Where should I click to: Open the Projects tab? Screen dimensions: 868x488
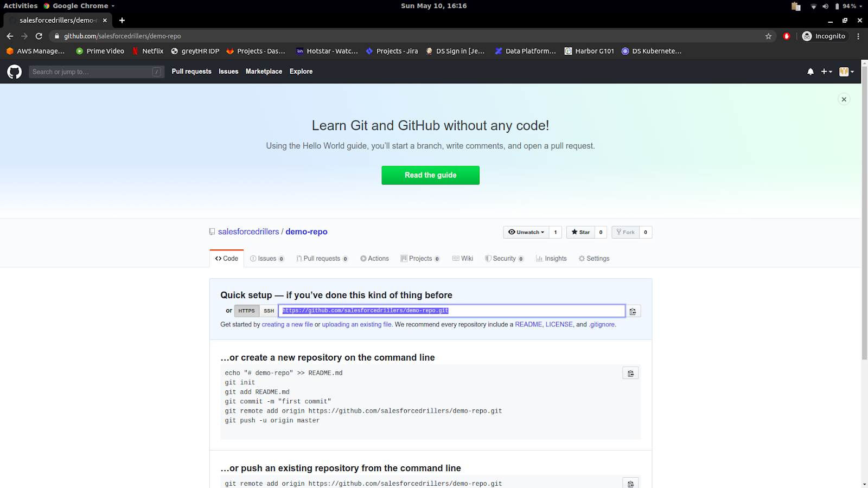[420, 259]
